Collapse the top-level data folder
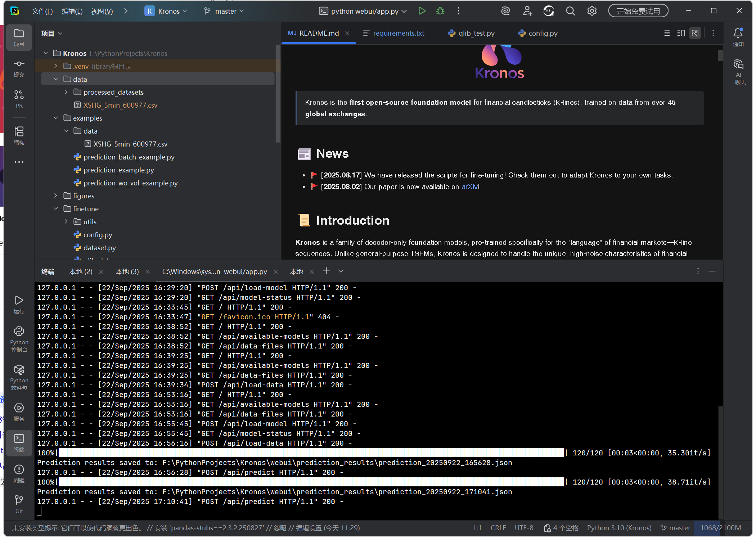This screenshot has width=756, height=540. click(x=55, y=79)
